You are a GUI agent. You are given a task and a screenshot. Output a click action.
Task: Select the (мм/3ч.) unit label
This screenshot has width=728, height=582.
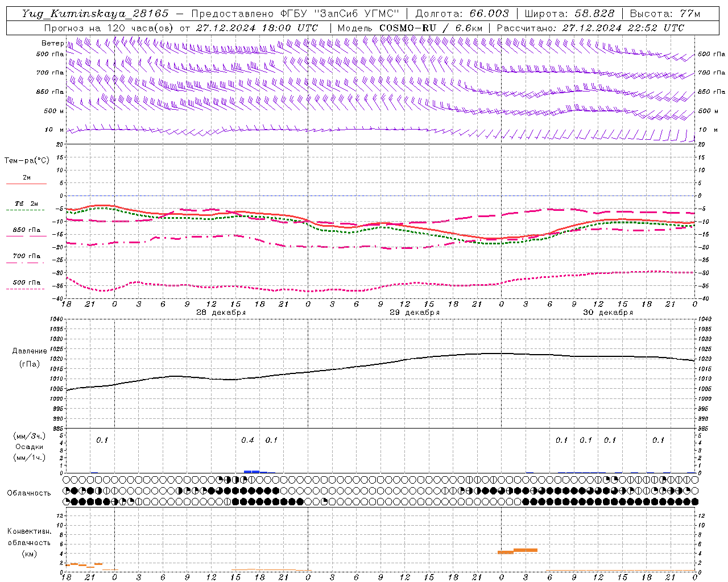coord(29,436)
